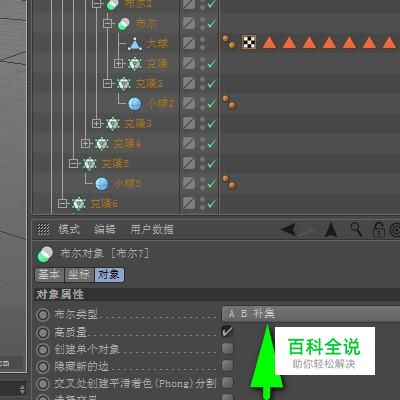Expand the 克隆 tree node
The width and height of the screenshot is (400, 400).
click(x=118, y=63)
